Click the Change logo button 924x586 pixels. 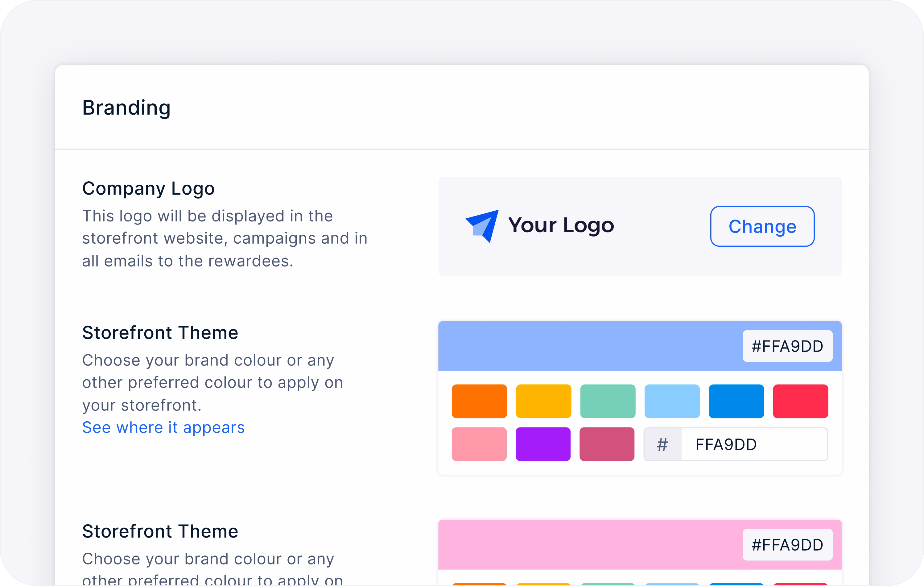(762, 226)
